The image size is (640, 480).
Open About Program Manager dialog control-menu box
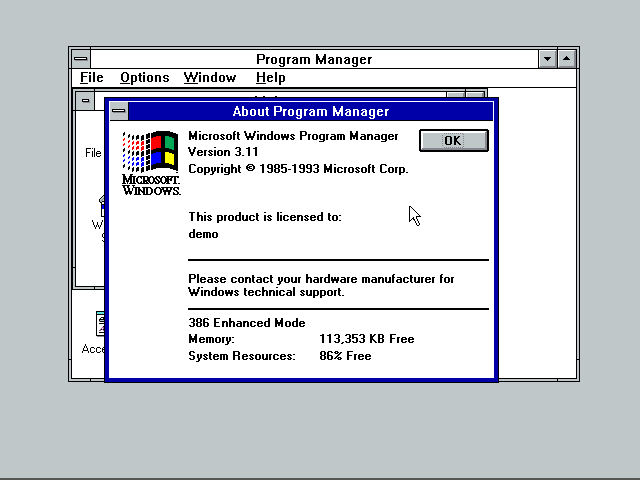(x=119, y=111)
